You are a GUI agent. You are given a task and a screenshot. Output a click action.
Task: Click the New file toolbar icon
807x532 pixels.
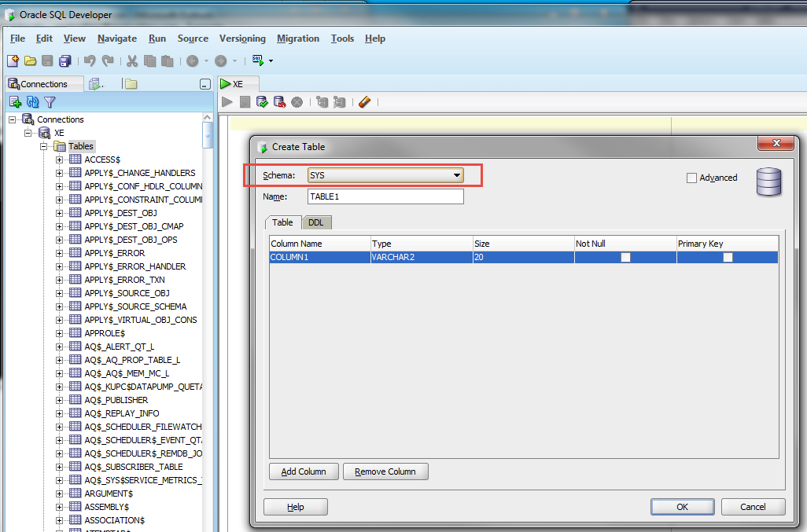pyautogui.click(x=13, y=61)
